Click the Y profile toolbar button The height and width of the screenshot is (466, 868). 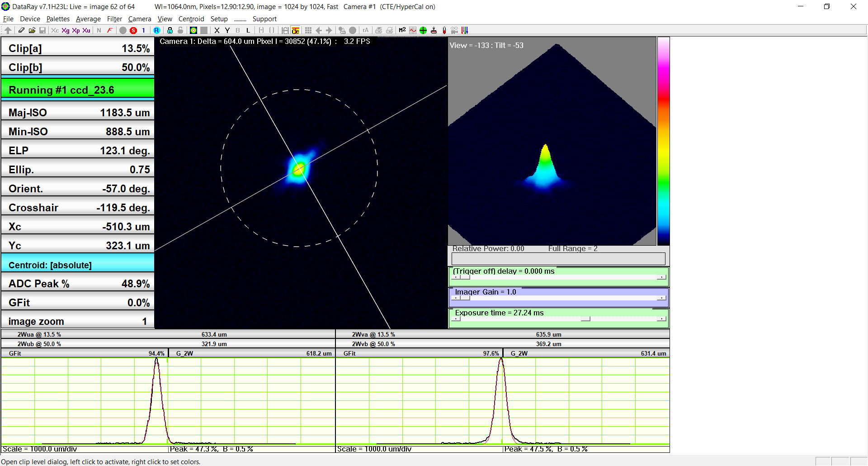227,30
